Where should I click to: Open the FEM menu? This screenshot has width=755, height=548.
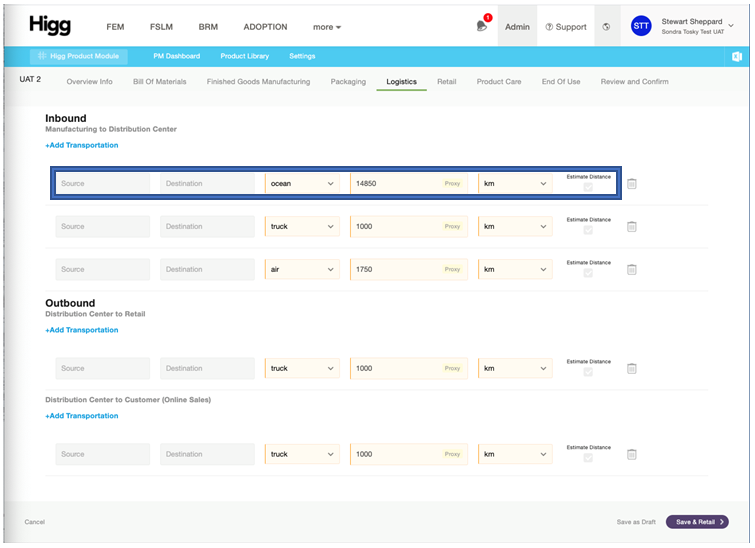(x=115, y=27)
